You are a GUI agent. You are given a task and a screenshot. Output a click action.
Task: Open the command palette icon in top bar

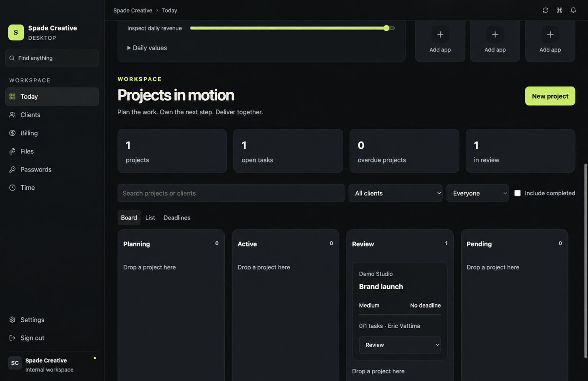[x=559, y=10]
